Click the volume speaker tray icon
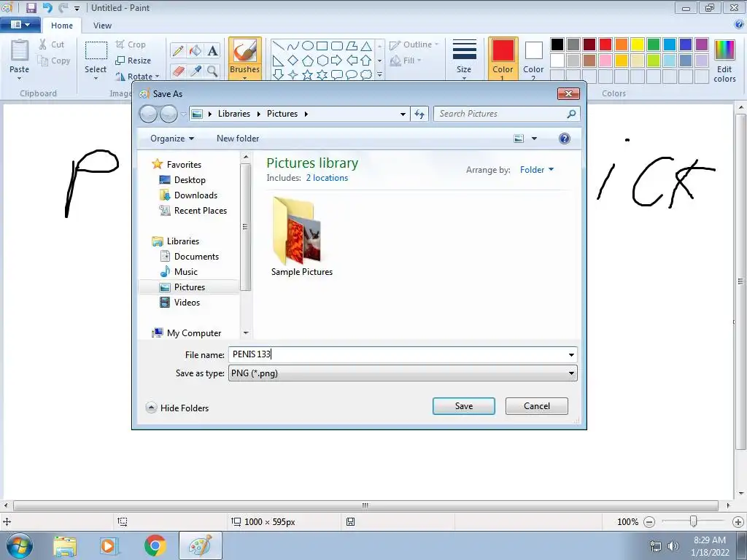747x560 pixels. [x=673, y=546]
